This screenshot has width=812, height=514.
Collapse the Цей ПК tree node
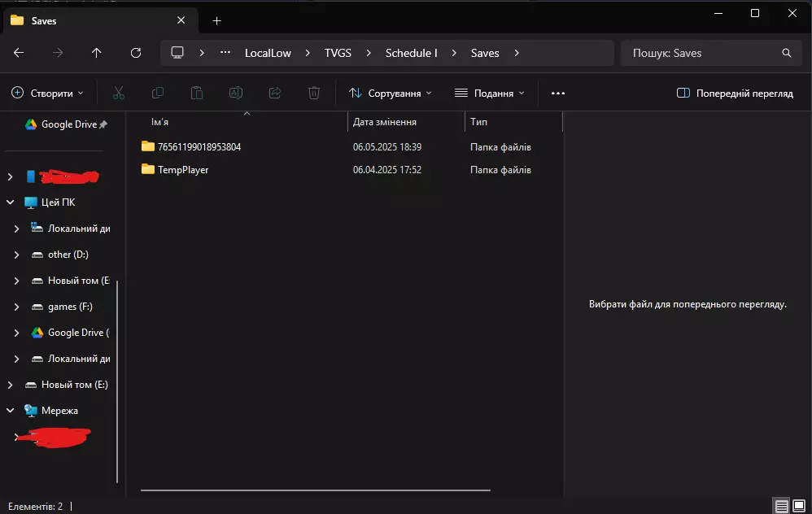(11, 203)
